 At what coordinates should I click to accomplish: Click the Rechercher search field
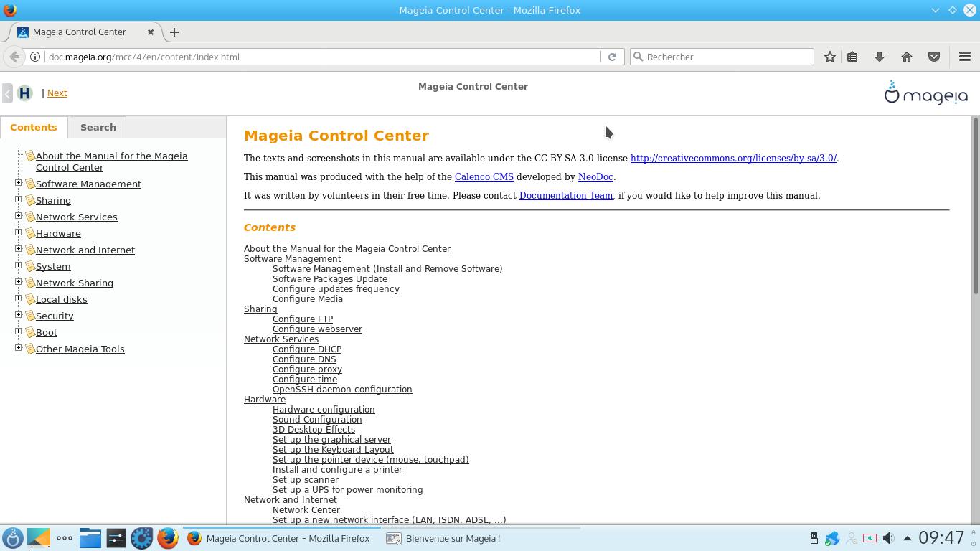click(722, 57)
